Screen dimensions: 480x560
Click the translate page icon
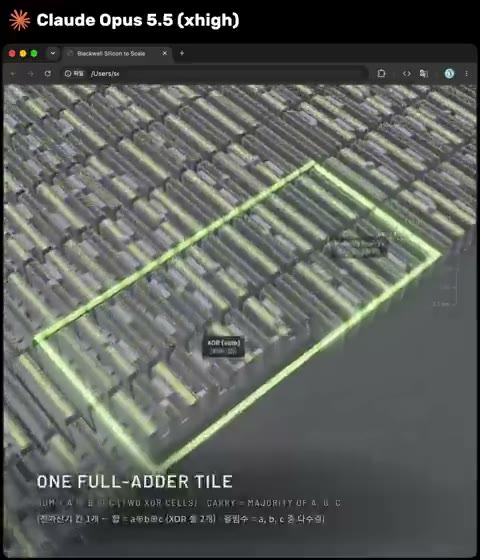tap(424, 74)
